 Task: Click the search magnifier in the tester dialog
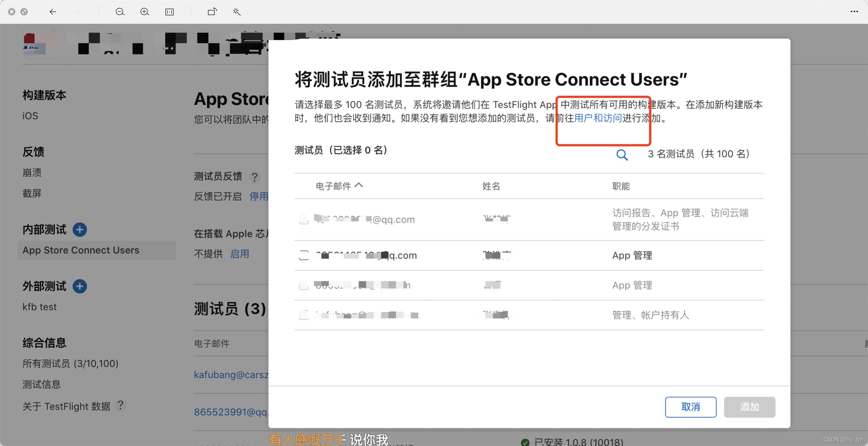pos(622,155)
